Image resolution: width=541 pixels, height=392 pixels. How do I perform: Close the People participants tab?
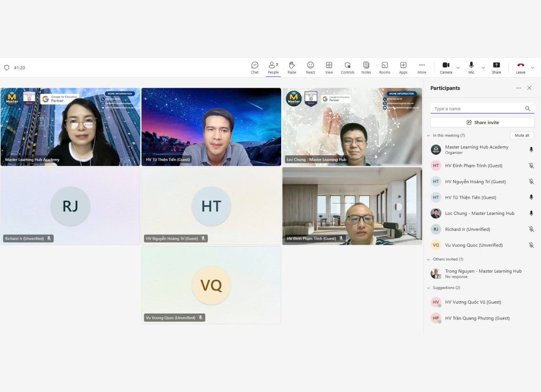point(529,88)
